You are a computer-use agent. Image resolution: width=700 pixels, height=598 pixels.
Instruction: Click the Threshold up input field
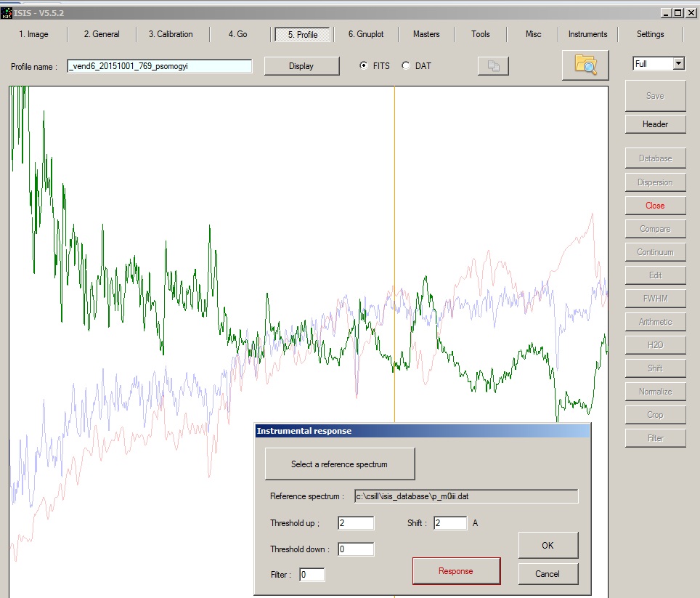click(356, 523)
